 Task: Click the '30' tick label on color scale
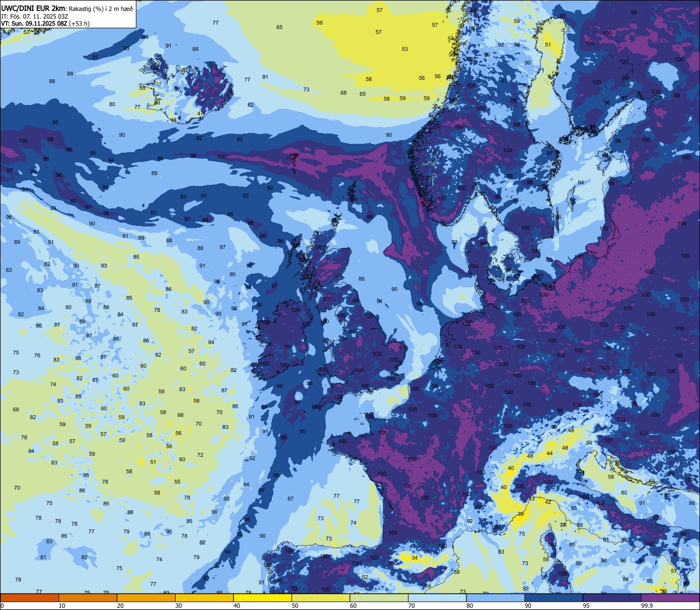point(179,606)
